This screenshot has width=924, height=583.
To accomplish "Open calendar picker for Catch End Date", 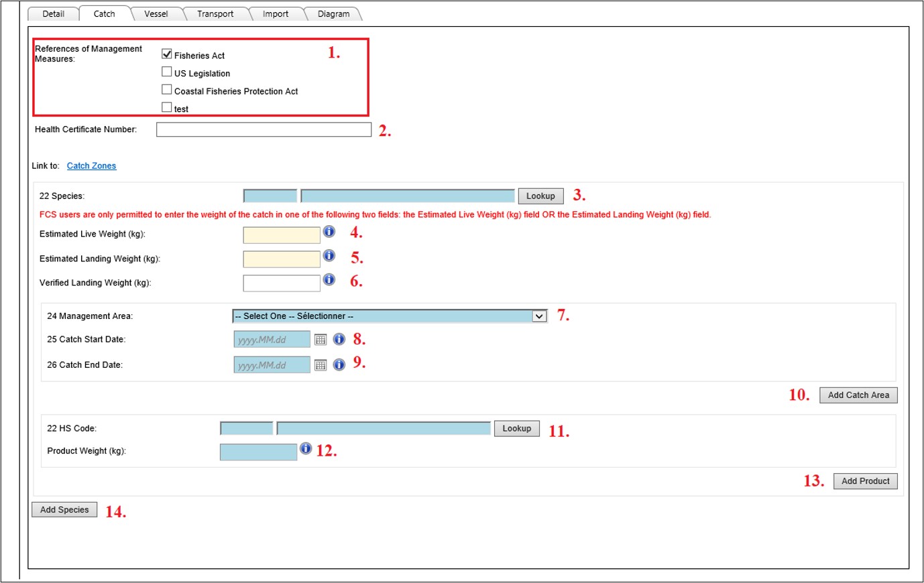I will pos(321,365).
